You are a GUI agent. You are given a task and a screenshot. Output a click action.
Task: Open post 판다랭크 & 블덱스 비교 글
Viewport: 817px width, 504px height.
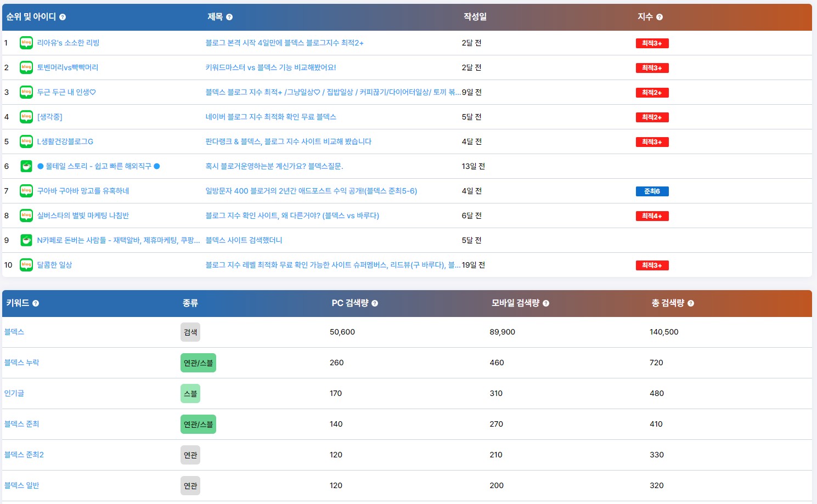[288, 141]
